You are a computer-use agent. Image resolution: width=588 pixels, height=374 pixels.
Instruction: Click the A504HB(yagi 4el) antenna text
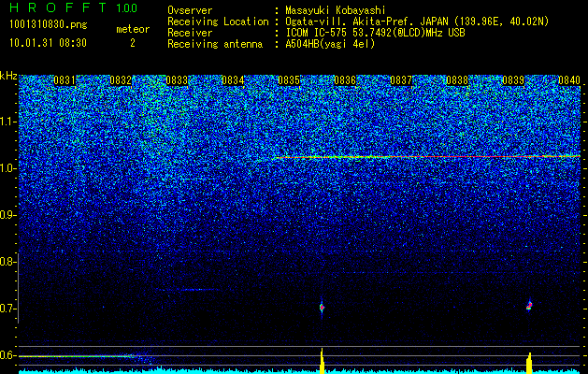point(330,44)
